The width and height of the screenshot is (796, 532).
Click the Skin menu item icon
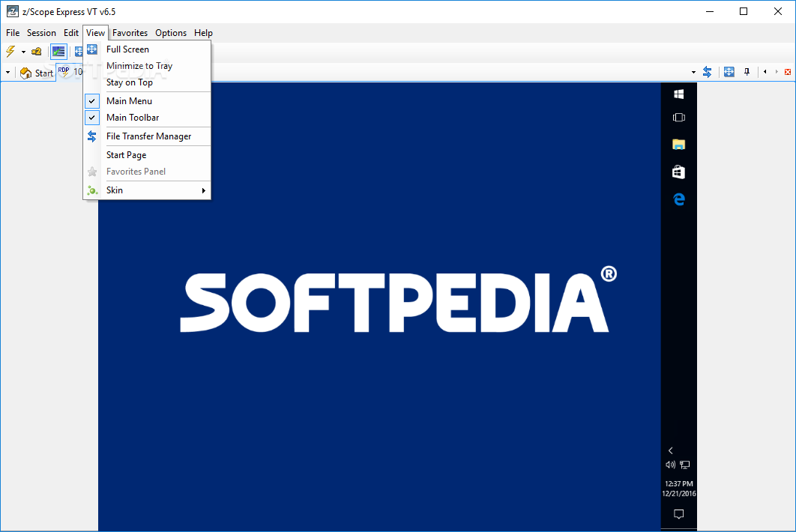tap(92, 190)
